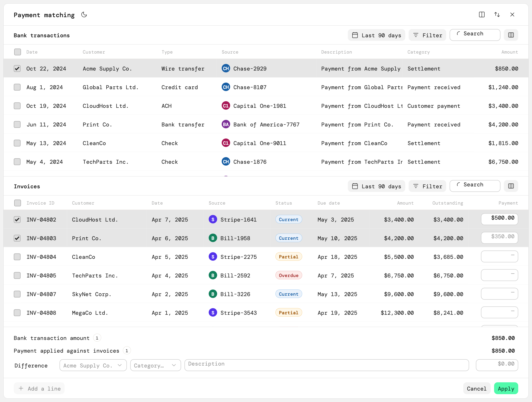
Task: Check invoice INV-04804 CleanCo checkbox
Action: pyautogui.click(x=17, y=257)
